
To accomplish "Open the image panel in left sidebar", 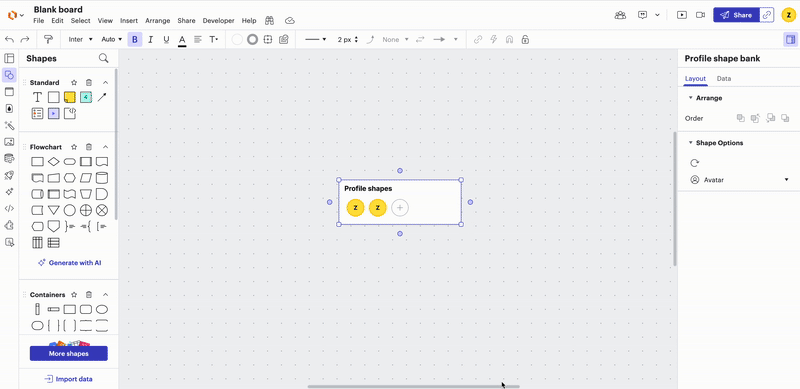I will coord(9,141).
